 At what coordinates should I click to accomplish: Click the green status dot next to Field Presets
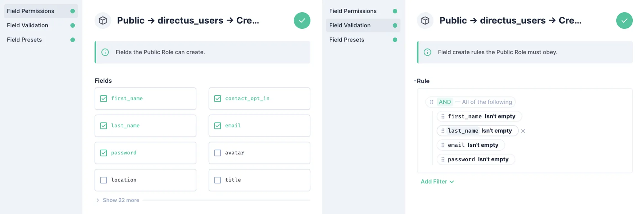pos(395,40)
